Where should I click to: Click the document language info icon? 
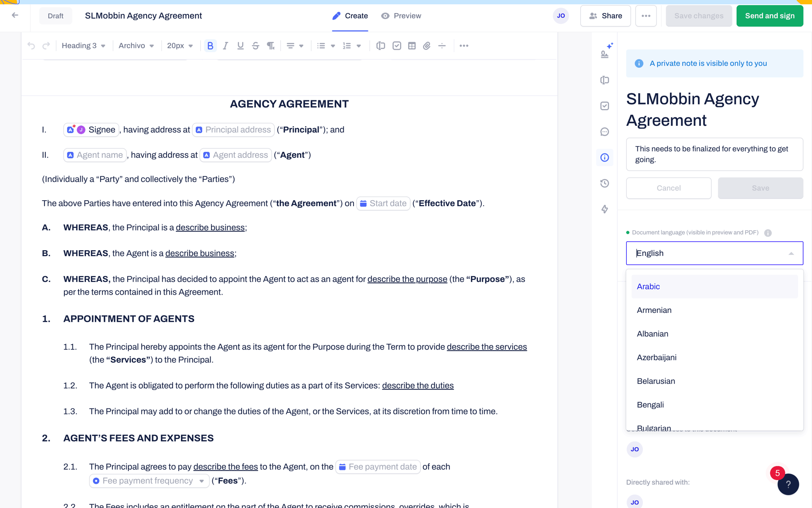point(768,233)
